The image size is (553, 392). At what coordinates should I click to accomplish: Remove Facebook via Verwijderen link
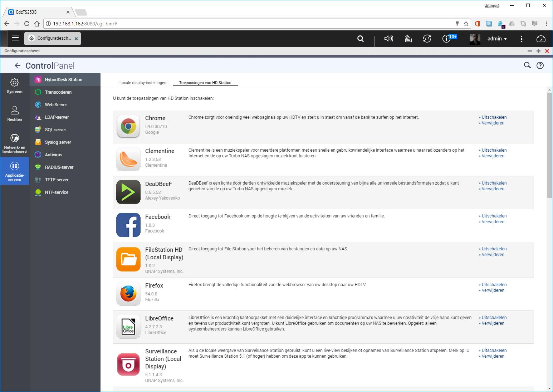491,222
